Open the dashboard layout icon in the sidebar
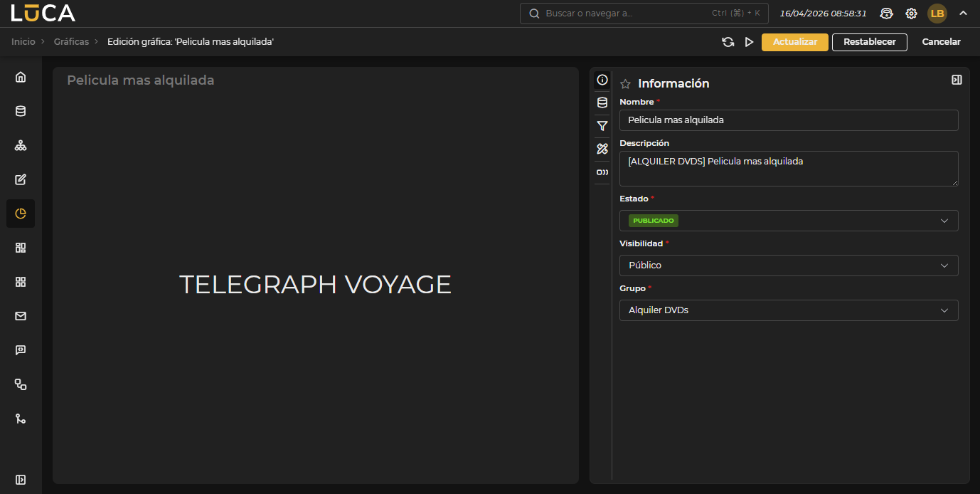980x494 pixels. click(x=21, y=248)
